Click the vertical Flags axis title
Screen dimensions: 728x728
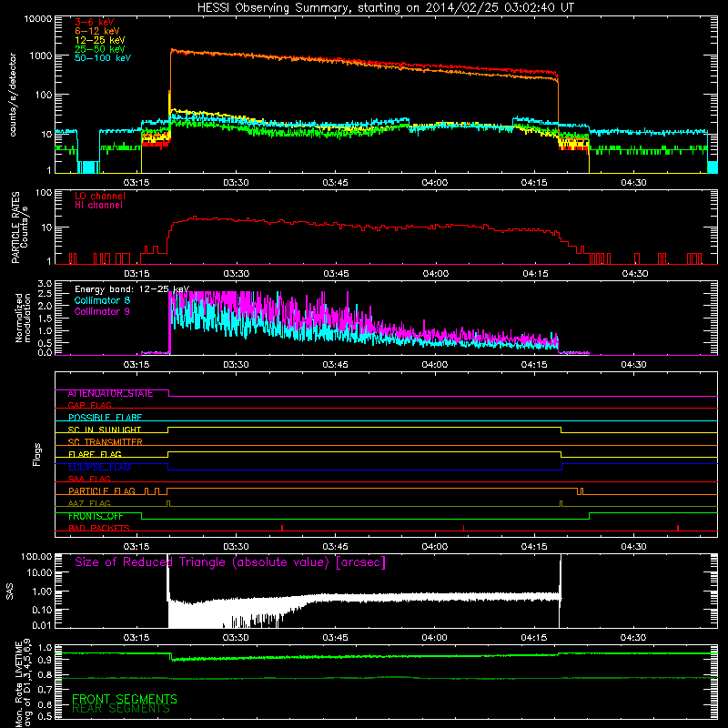click(x=37, y=454)
